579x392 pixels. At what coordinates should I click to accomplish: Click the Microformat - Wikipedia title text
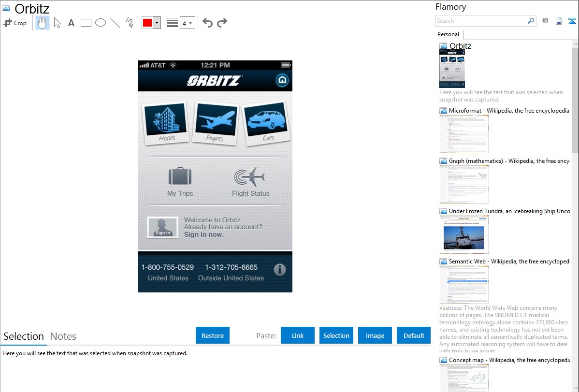tap(509, 111)
